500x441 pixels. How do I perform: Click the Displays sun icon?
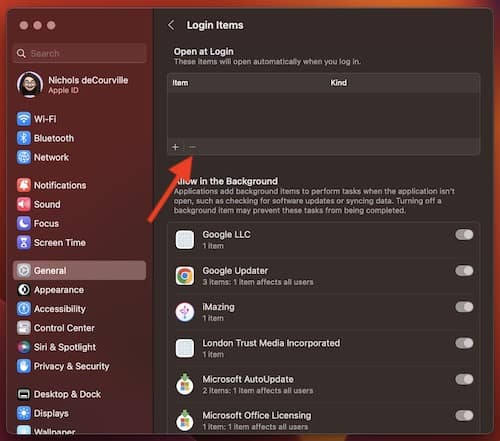click(x=24, y=413)
